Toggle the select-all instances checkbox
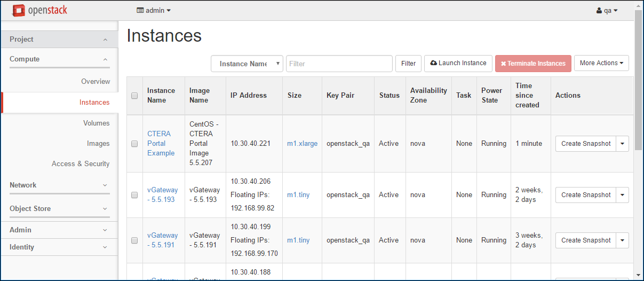The width and height of the screenshot is (644, 281). click(x=134, y=96)
